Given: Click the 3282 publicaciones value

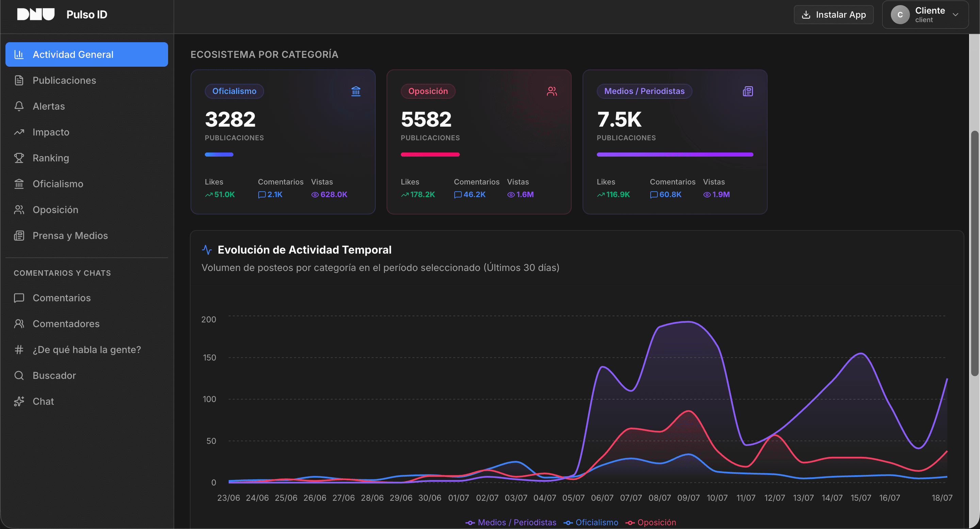Looking at the screenshot, I should pyautogui.click(x=230, y=119).
